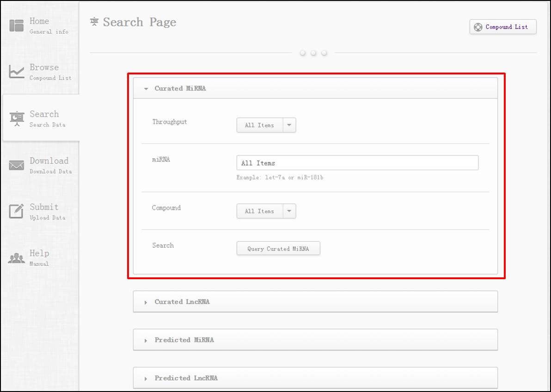551x392 pixels.
Task: Click the Compound field label
Action: pyautogui.click(x=166, y=208)
